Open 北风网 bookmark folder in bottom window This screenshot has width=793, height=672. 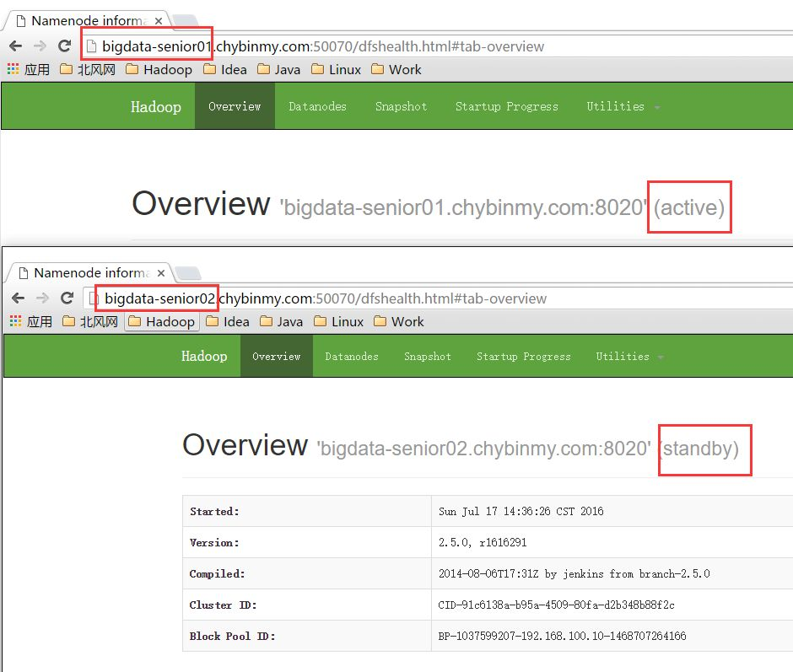coord(90,321)
